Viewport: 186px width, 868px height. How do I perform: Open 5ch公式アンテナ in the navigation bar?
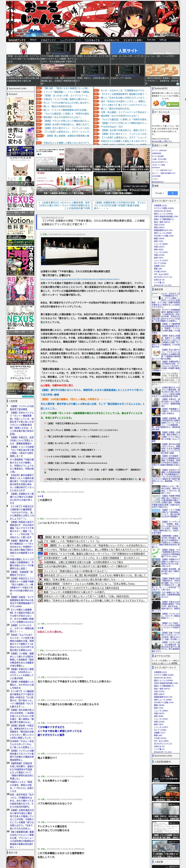coord(17,40)
